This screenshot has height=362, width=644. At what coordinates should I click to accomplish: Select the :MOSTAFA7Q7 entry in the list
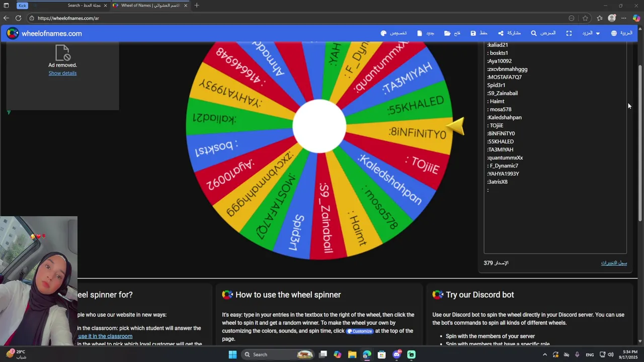[504, 77]
